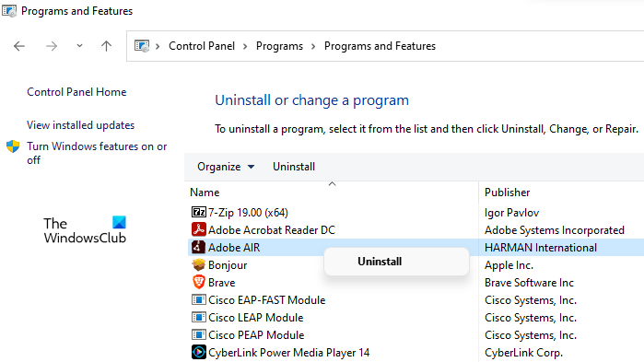Screen dimensions: 644x362
Task: Click Cisco Systems, Inc. in the PEAP row
Action: (x=531, y=335)
